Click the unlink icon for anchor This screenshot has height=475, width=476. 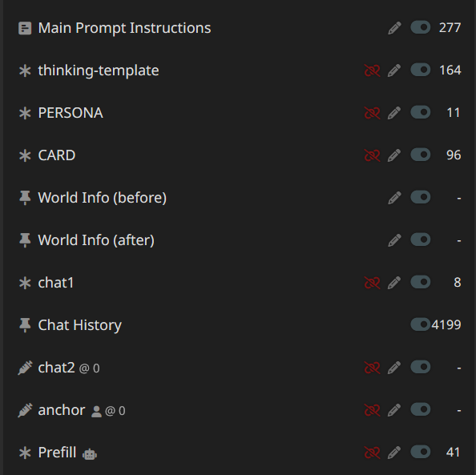coord(372,410)
